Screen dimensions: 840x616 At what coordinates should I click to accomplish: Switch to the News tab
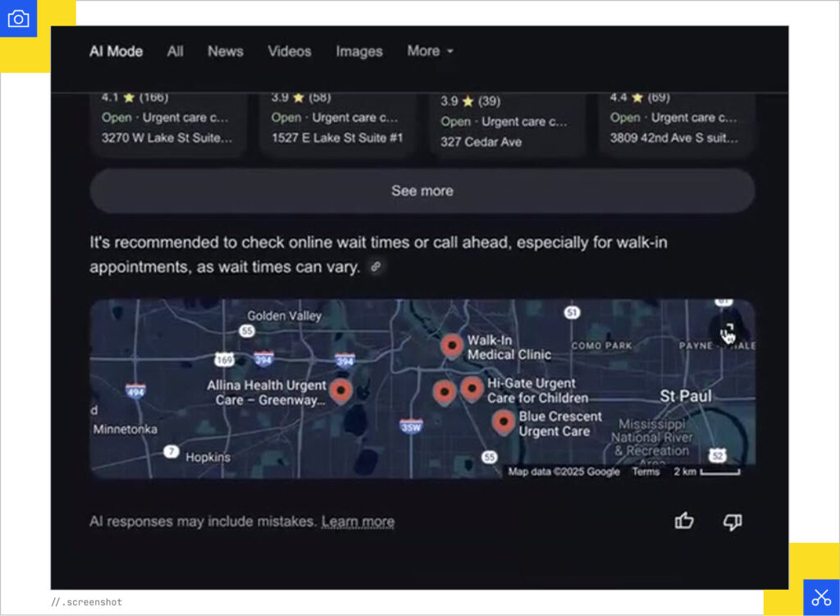[225, 51]
